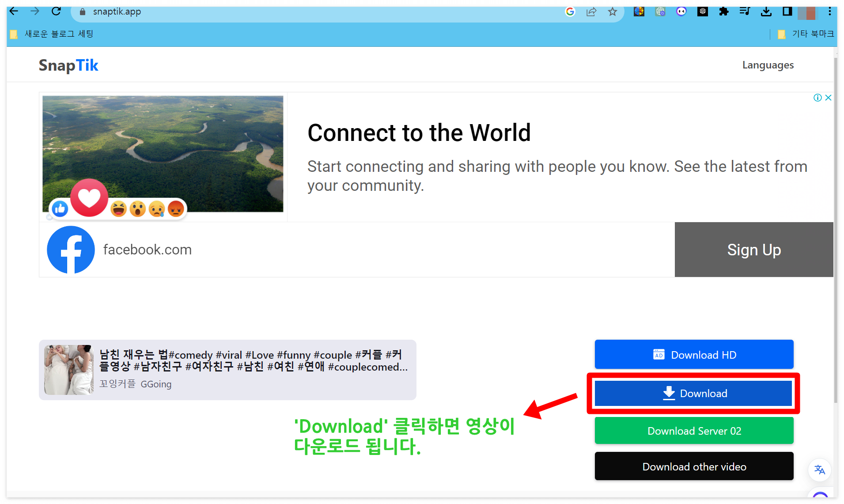844x504 pixels.
Task: Click the TikTok video thumbnail
Action: pyautogui.click(x=69, y=370)
